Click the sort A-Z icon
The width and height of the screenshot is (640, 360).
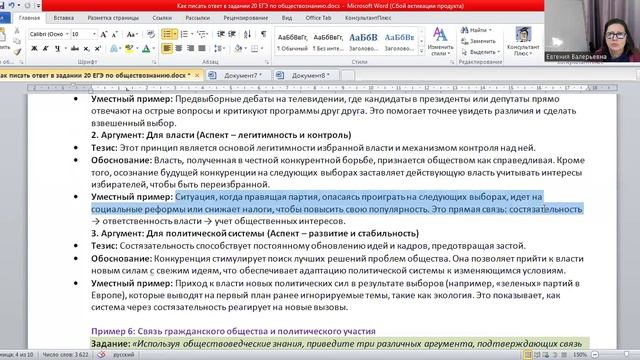(247, 34)
